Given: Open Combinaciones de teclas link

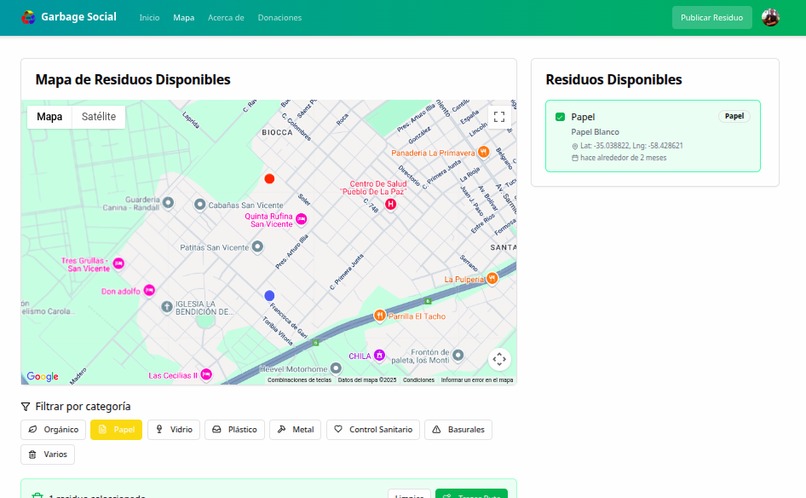Looking at the screenshot, I should 299,380.
